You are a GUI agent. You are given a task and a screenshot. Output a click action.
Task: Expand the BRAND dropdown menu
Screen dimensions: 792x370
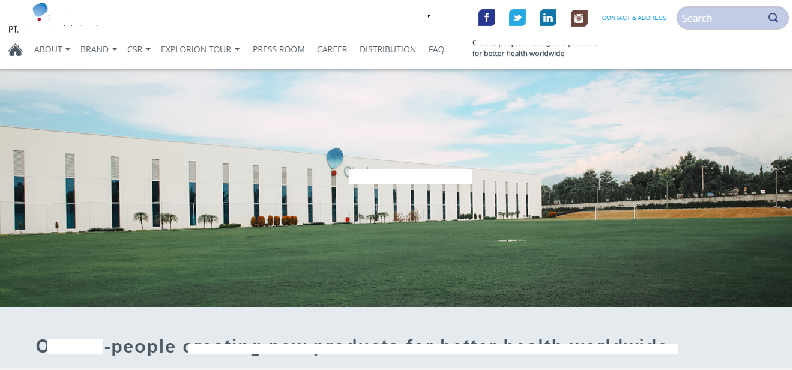point(98,49)
